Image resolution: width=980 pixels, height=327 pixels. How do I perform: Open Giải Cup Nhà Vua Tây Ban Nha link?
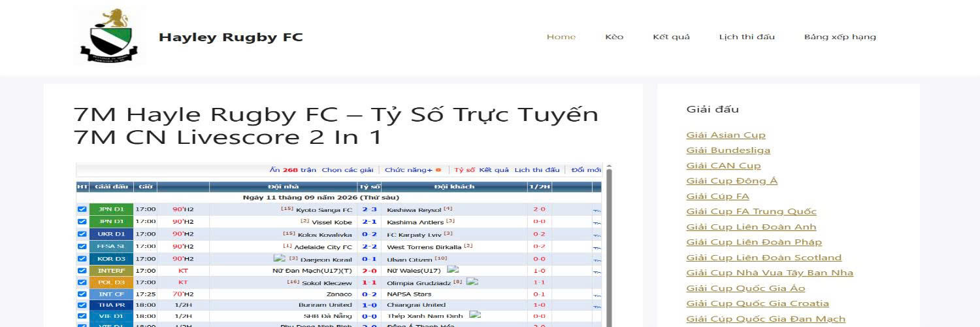pos(770,273)
